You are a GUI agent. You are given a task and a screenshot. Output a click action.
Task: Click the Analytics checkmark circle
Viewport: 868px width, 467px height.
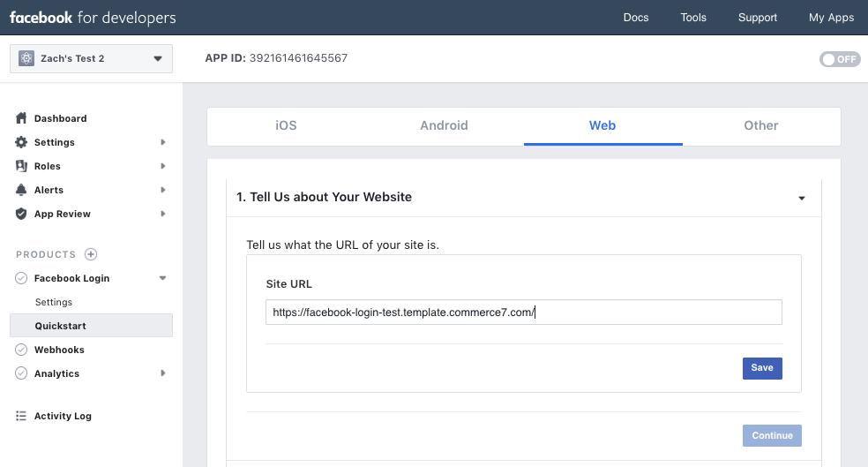coord(21,373)
